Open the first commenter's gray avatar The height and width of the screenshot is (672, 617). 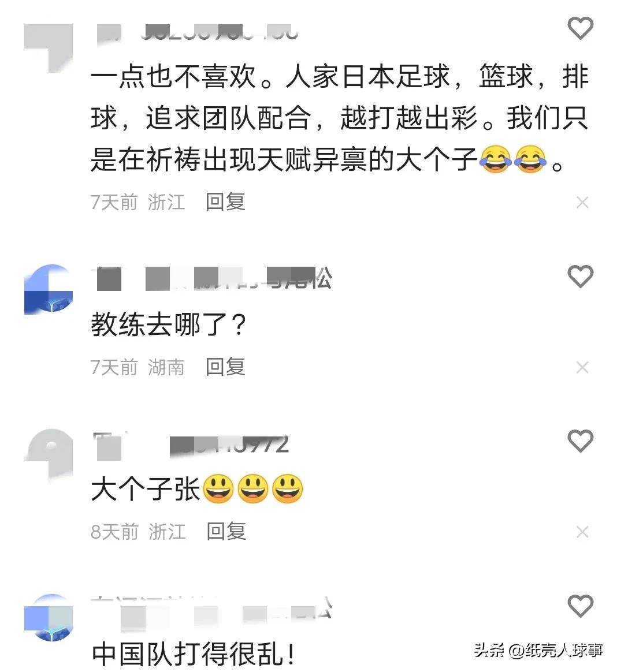tap(49, 48)
